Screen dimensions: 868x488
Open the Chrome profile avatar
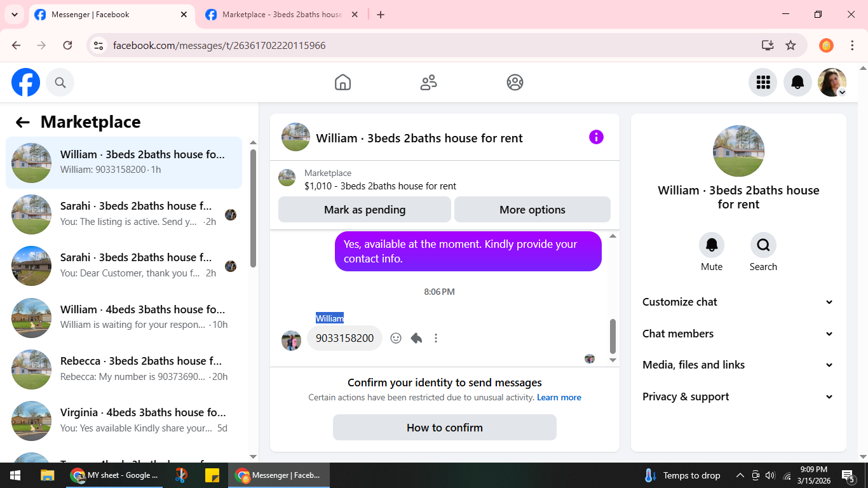click(826, 45)
